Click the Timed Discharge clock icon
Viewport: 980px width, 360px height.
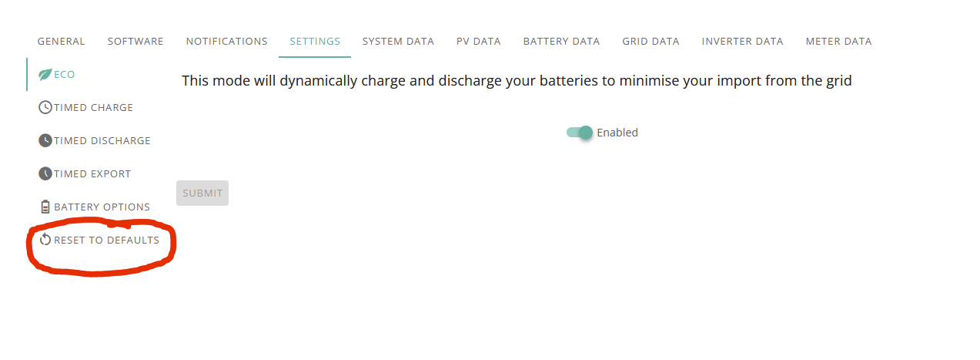click(x=45, y=141)
